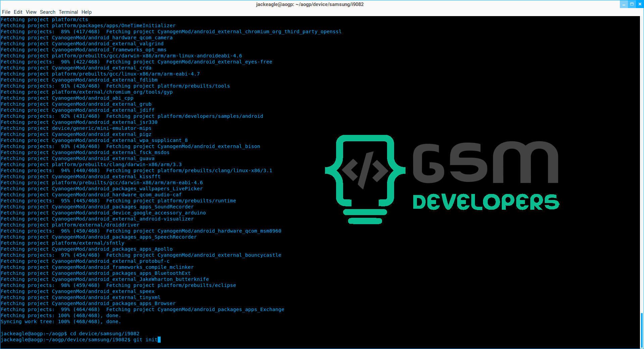Click the platform/external/sfntly line
Screen dimensions: 644x349
[62, 243]
